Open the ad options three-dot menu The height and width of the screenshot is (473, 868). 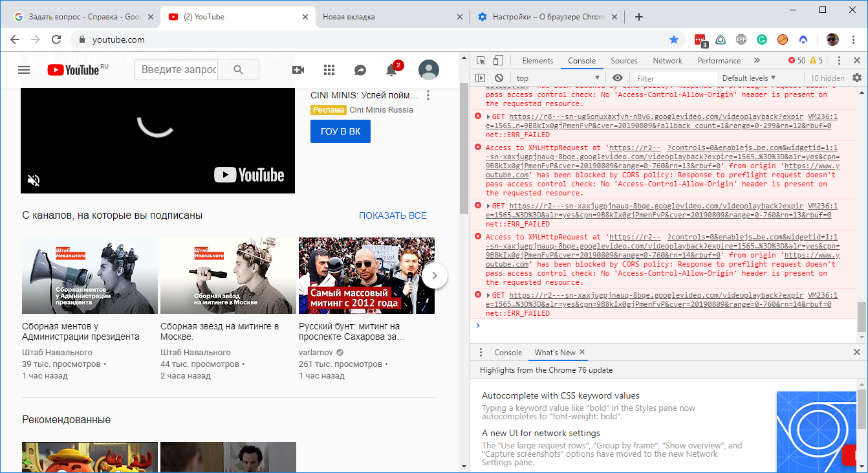pos(428,96)
